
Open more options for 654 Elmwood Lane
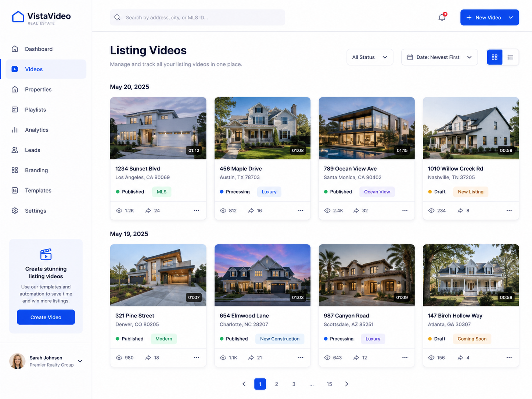(x=301, y=357)
